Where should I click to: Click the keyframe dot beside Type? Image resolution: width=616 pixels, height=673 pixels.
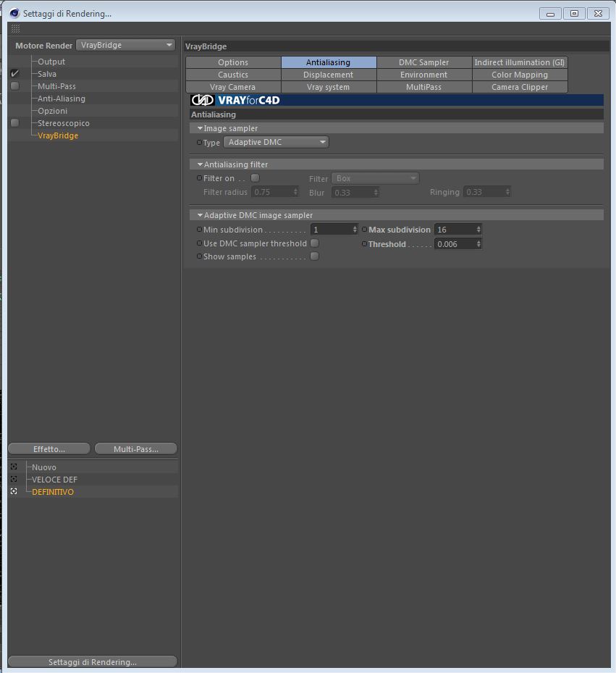click(x=199, y=143)
